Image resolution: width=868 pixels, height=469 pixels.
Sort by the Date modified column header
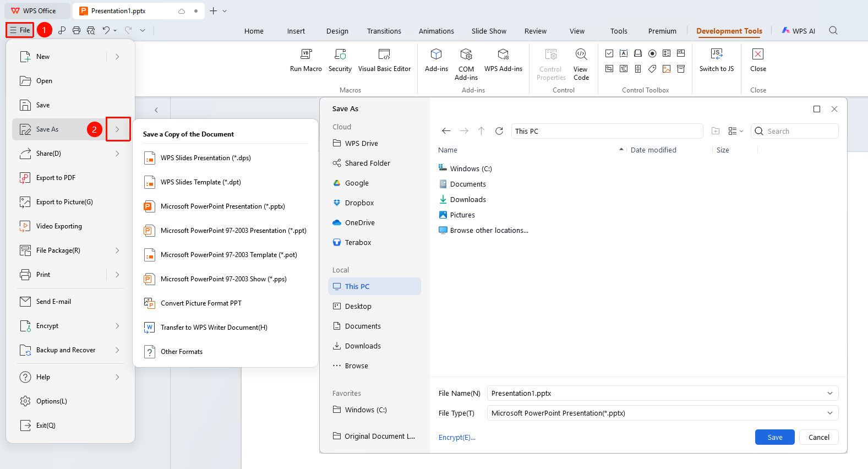[x=653, y=150]
